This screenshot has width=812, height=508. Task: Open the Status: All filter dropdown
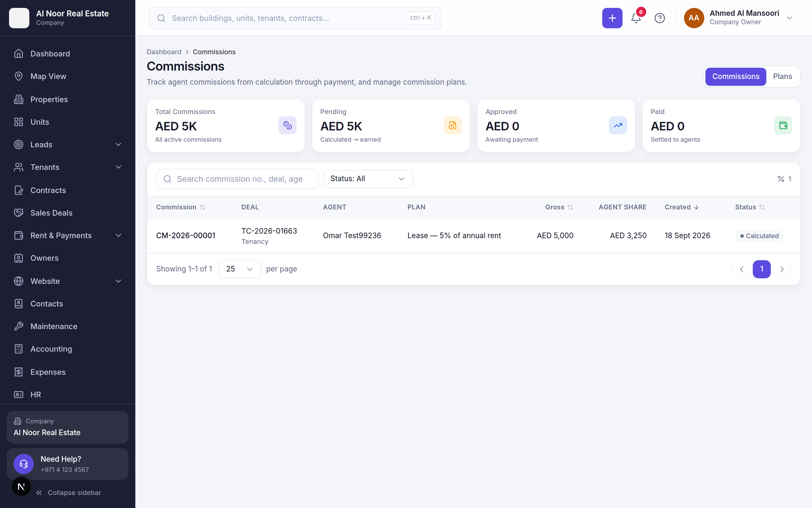(368, 179)
